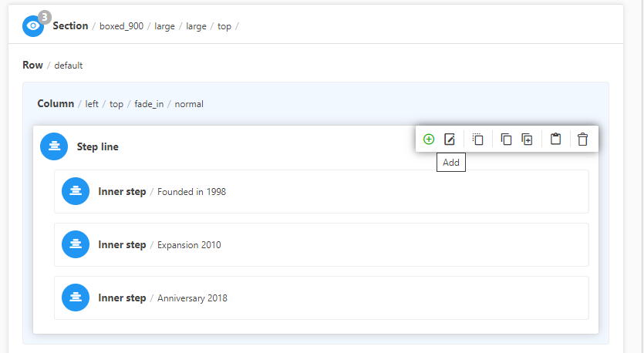Click the icon of Founded in 1998 step
The width and height of the screenshot is (644, 353).
point(76,191)
